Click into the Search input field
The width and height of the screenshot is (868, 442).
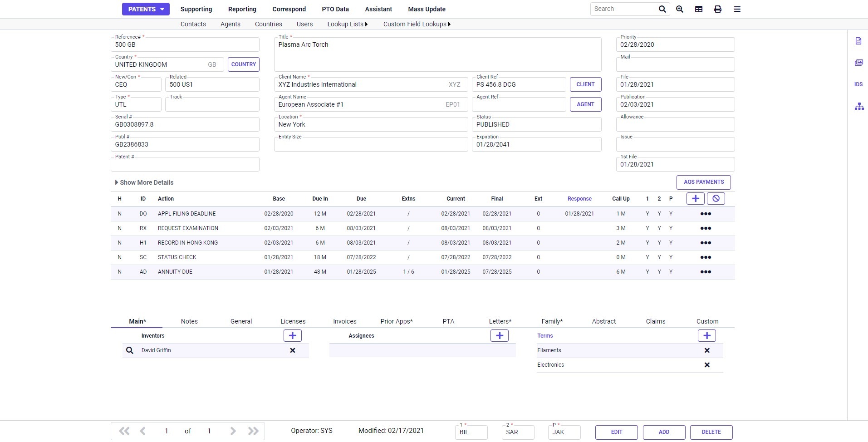[624, 9]
